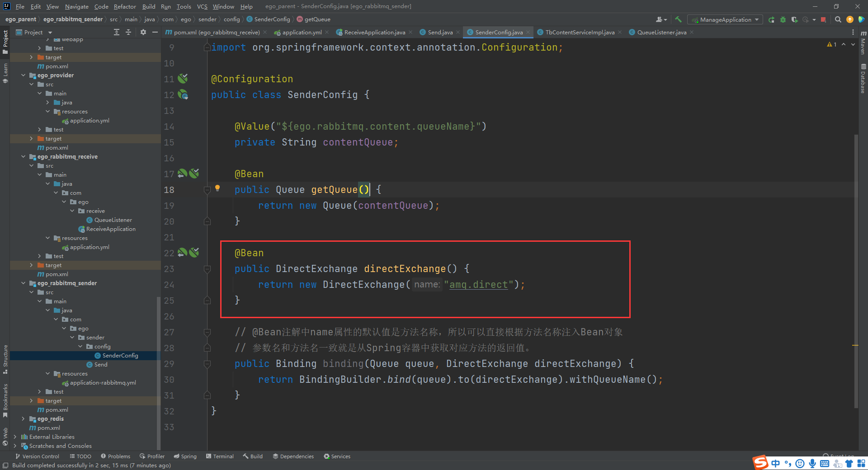Open the Spring tool window
This screenshot has width=868, height=470.
click(185, 456)
